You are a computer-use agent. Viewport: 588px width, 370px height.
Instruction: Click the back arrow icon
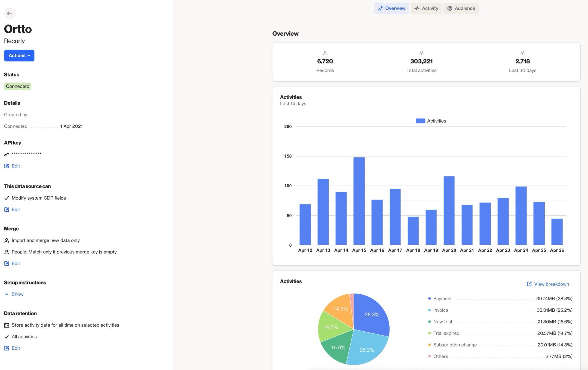click(x=10, y=13)
